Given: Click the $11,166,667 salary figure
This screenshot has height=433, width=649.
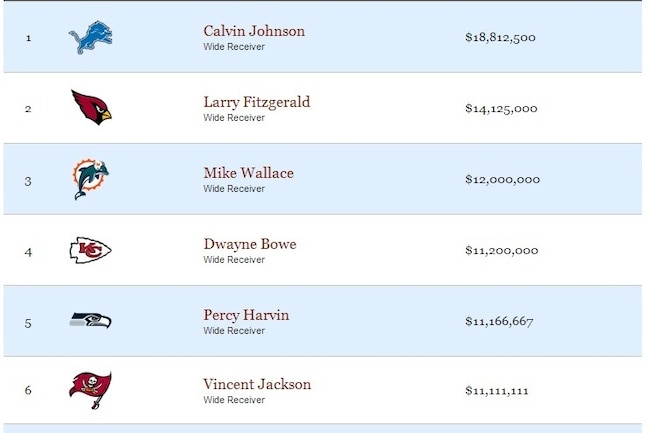Looking at the screenshot, I should 499,321.
